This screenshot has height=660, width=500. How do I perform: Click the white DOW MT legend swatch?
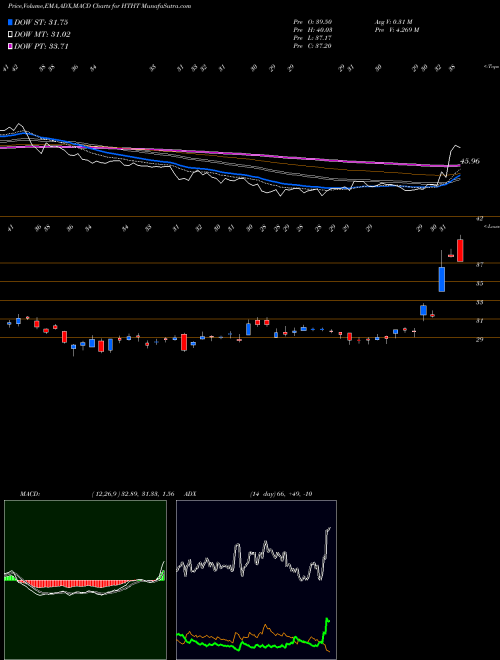[10, 35]
